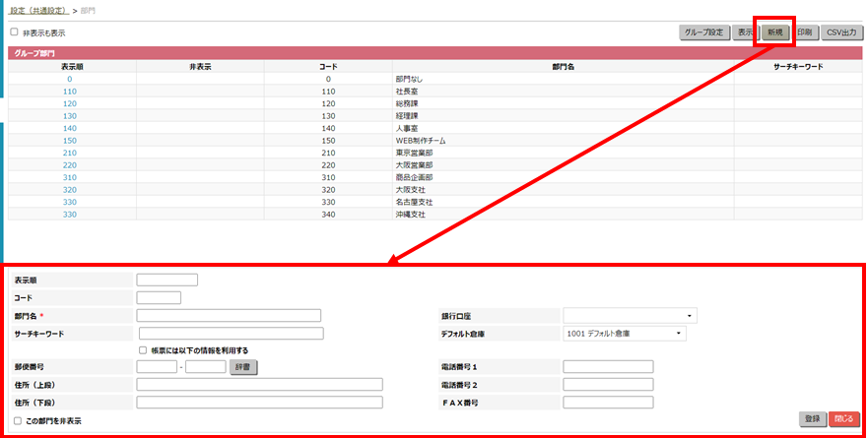Sort by 部門名 column header
Screen dimensions: 868x438
pyautogui.click(x=563, y=66)
